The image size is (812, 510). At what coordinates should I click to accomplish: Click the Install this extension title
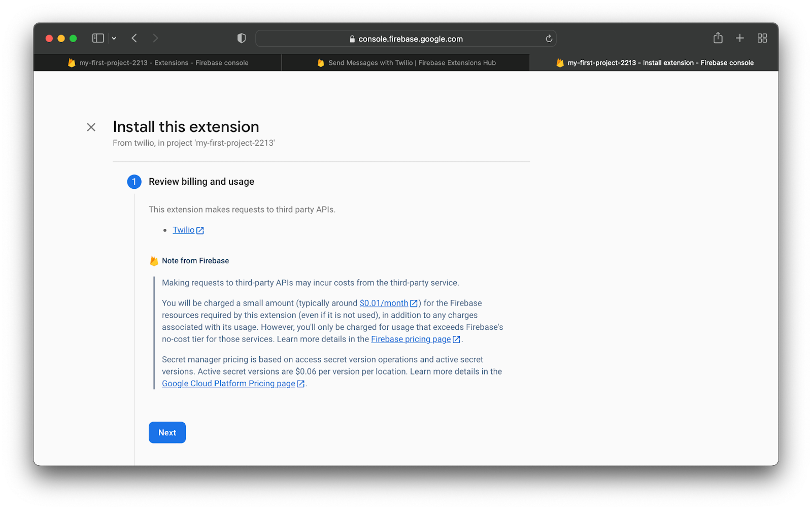point(186,127)
